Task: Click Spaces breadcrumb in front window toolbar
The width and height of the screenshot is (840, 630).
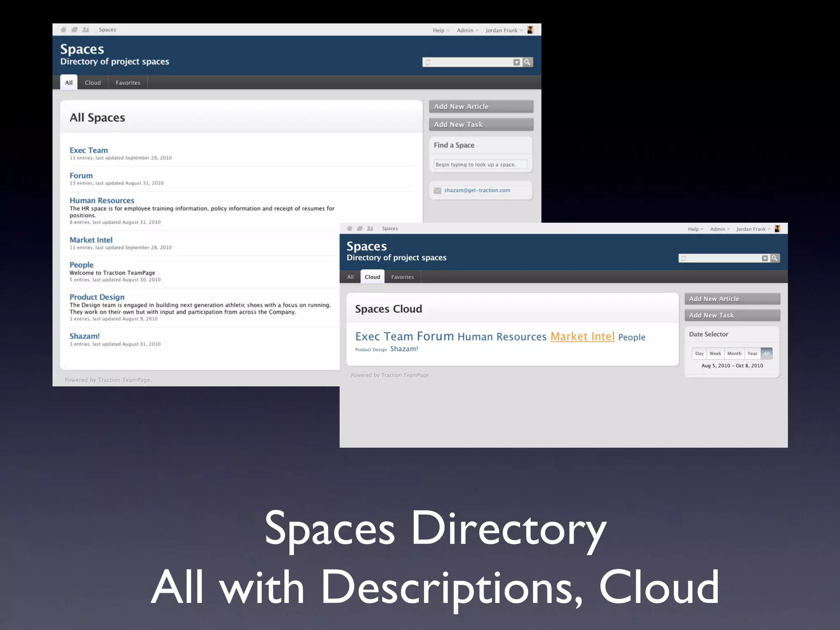Action: [390, 228]
